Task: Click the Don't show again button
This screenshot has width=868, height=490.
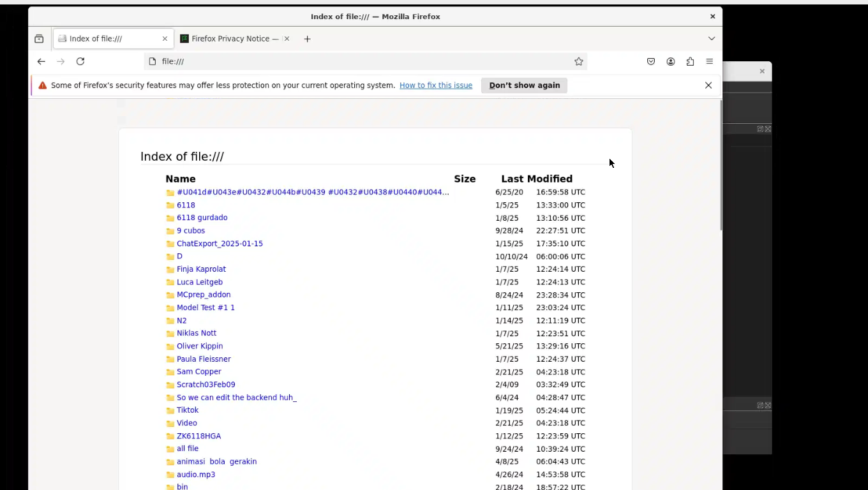Action: [x=524, y=85]
